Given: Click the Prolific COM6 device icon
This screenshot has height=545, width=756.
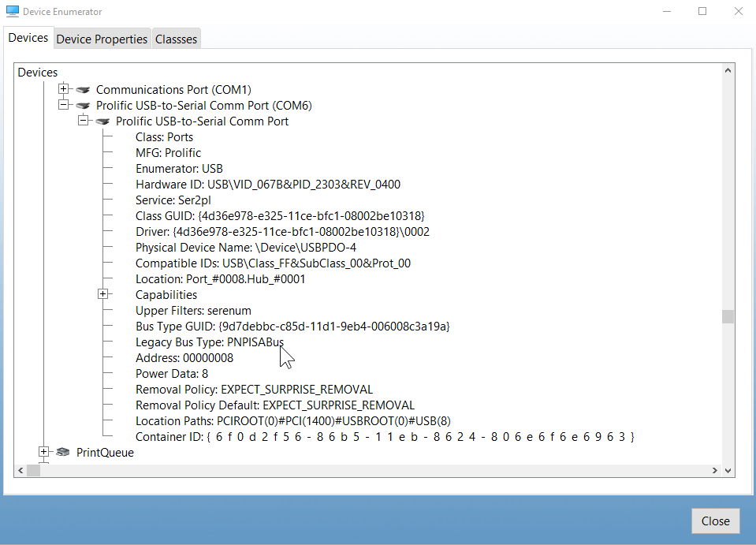Looking at the screenshot, I should click(x=84, y=106).
